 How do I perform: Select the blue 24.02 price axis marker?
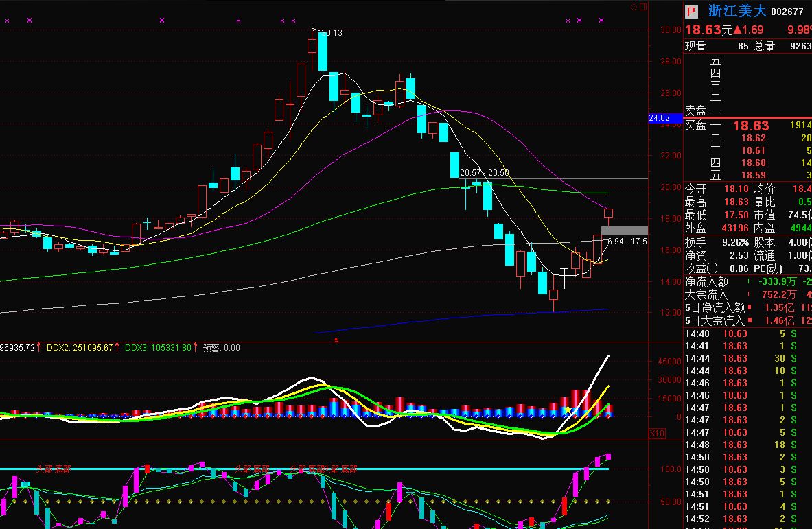[660, 118]
